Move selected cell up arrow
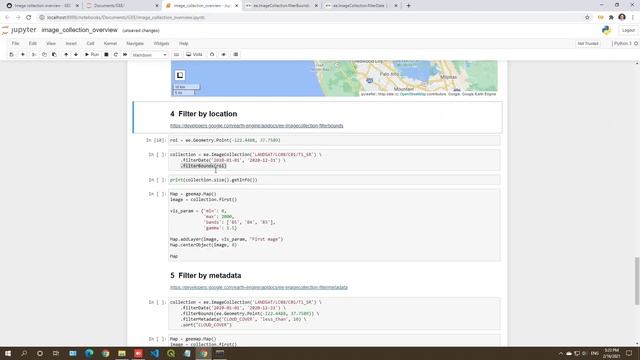 click(66, 54)
